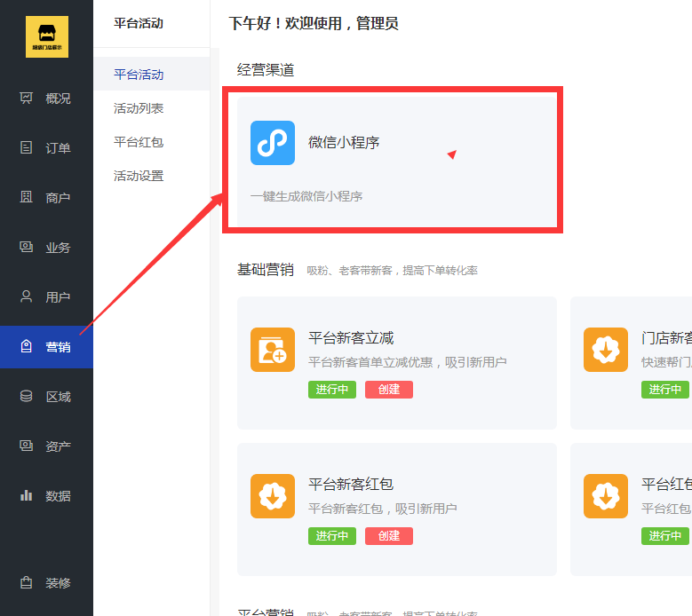Click the 平台新客红包 orange icon
Viewport: 692px width, 616px height.
[273, 496]
